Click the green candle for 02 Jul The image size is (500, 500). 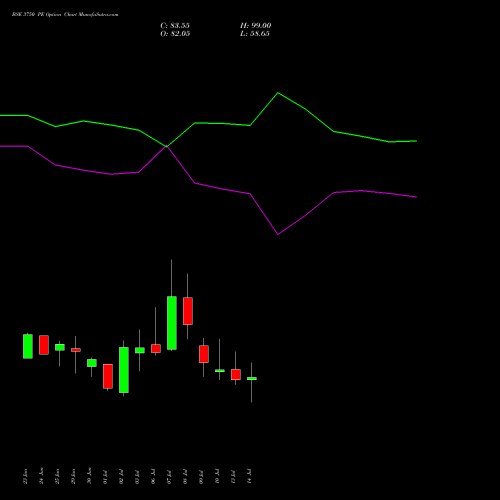124,370
